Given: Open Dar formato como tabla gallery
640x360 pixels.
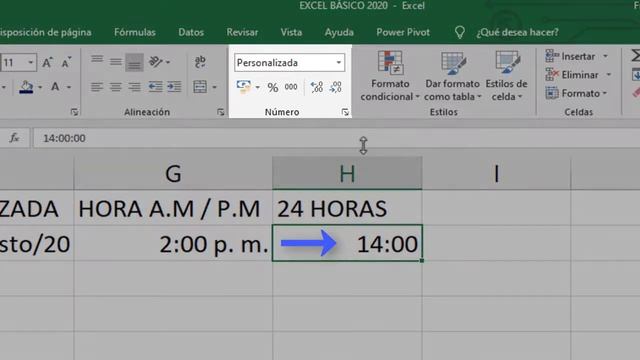Looking at the screenshot, I should point(453,76).
